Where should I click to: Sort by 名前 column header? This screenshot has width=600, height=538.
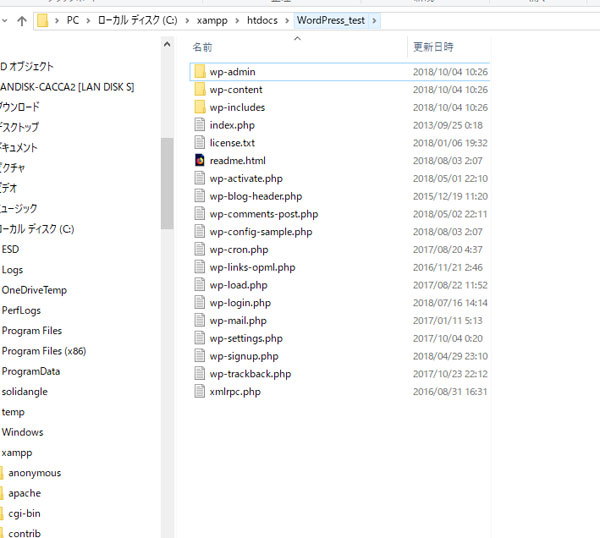click(202, 47)
